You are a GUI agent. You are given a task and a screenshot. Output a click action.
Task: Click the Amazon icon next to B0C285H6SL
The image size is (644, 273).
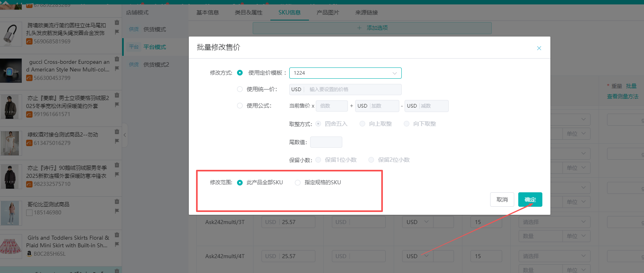(x=29, y=254)
